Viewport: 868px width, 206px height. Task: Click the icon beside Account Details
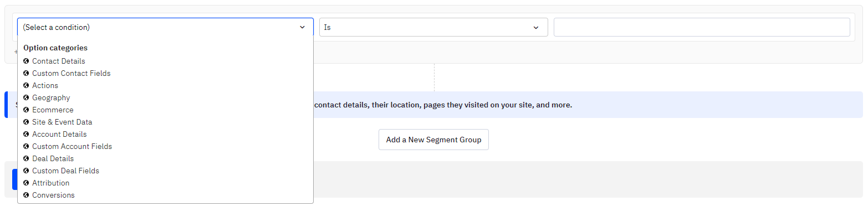tap(26, 134)
